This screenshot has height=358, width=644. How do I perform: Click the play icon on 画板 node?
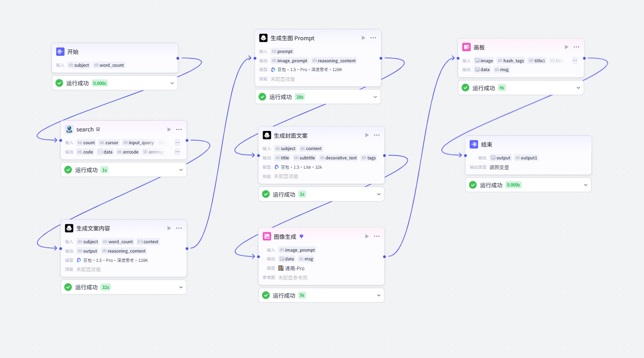pos(567,47)
